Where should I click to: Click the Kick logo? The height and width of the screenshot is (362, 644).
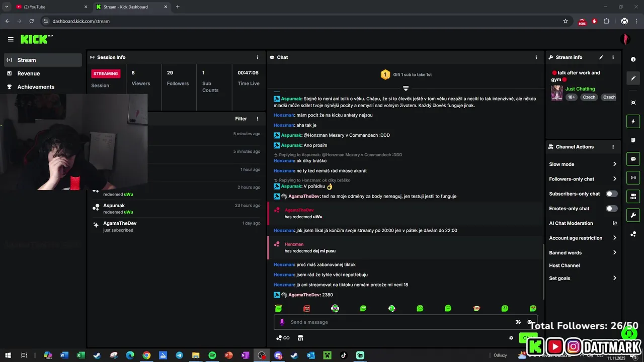[36, 39]
